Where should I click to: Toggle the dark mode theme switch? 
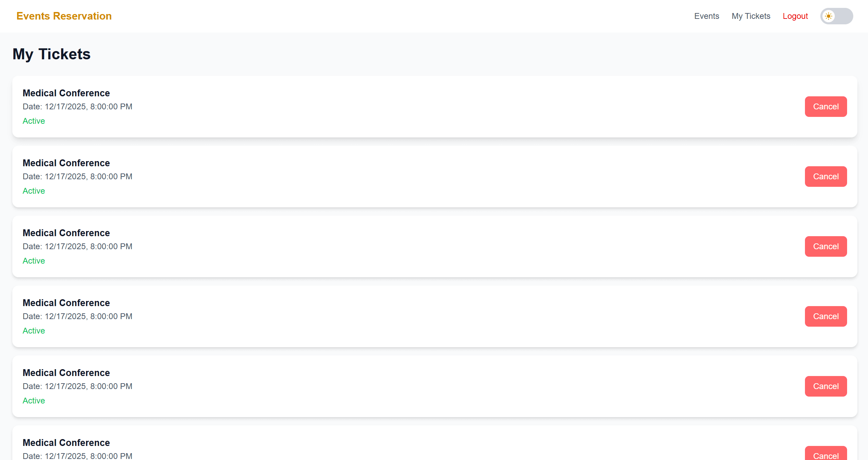click(836, 16)
